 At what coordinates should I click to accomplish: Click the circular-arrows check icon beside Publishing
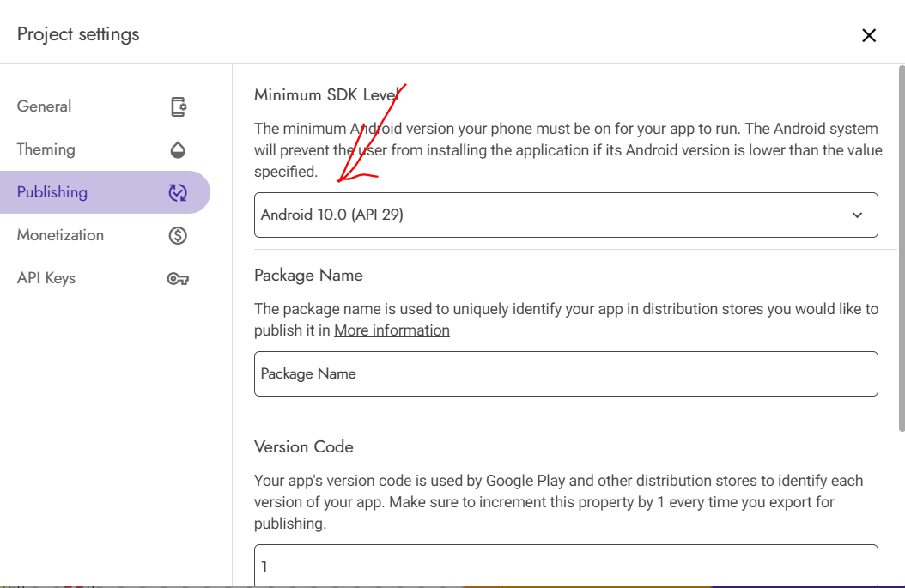[178, 192]
